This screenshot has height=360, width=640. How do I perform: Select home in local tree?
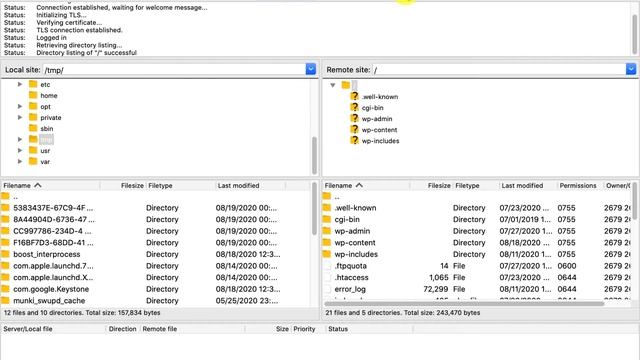pyautogui.click(x=49, y=96)
